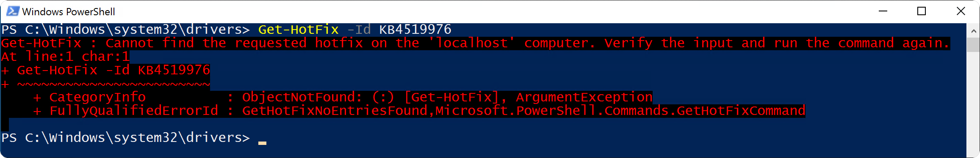Screen dimensions: 980x158
Task: Click the vertical scrollbar thumb
Action: 973,45
